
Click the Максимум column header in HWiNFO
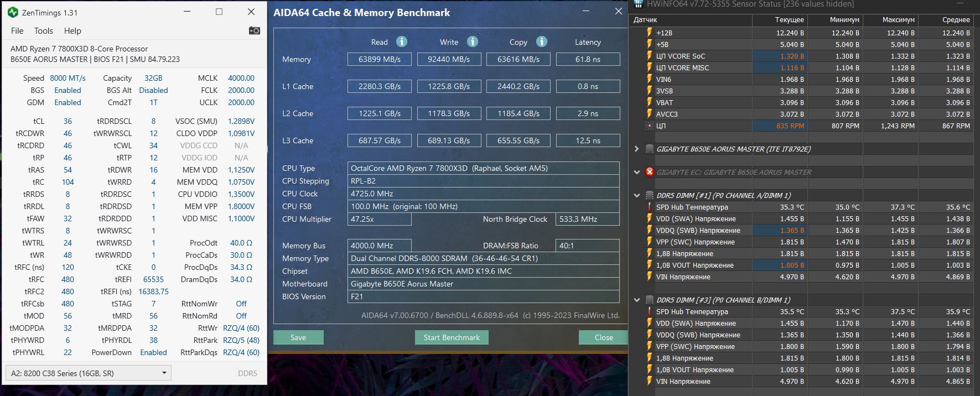point(890,19)
